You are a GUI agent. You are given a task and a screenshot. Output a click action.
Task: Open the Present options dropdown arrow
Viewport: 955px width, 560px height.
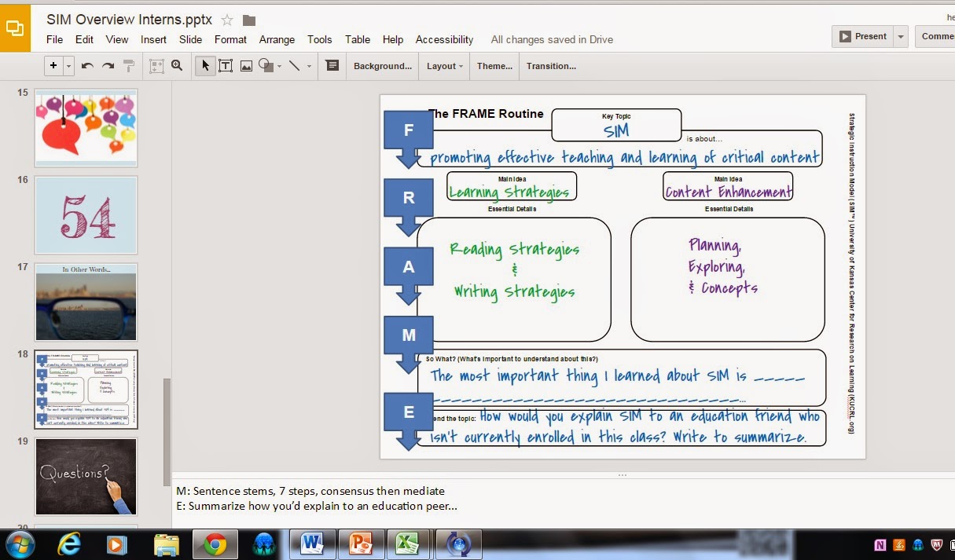[901, 36]
